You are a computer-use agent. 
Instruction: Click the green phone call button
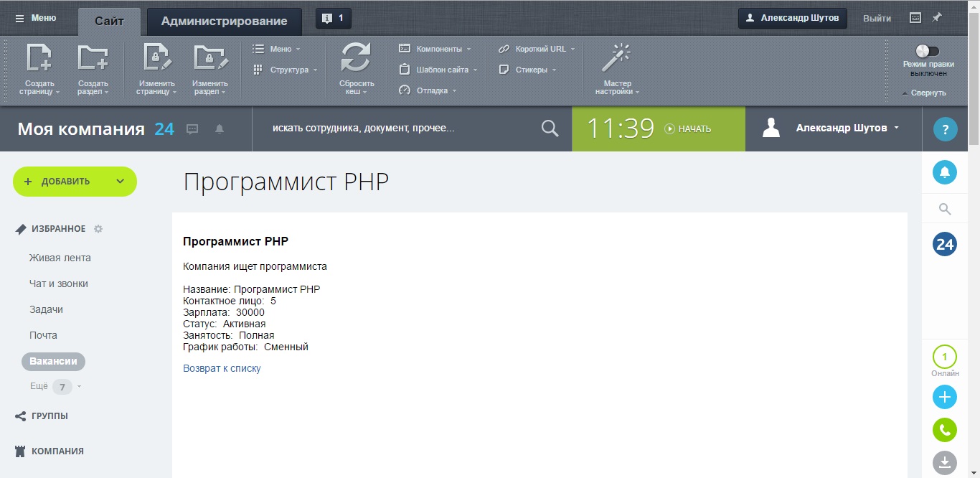[x=945, y=430]
